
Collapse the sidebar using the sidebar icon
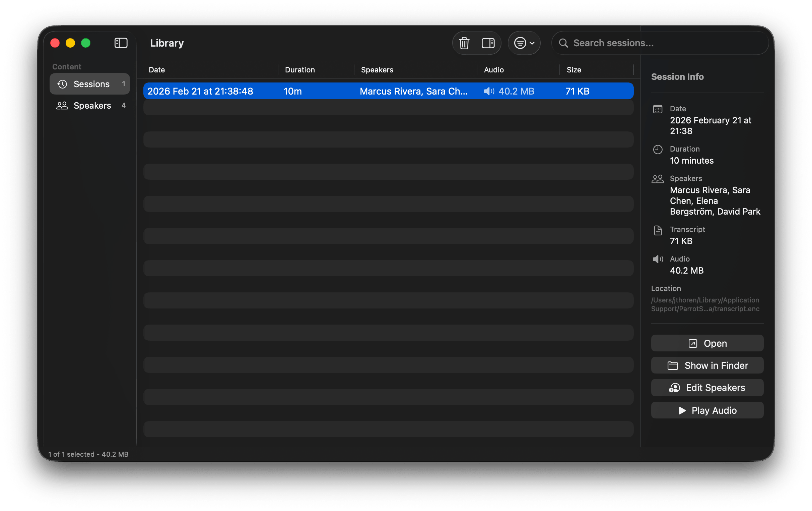tap(120, 43)
